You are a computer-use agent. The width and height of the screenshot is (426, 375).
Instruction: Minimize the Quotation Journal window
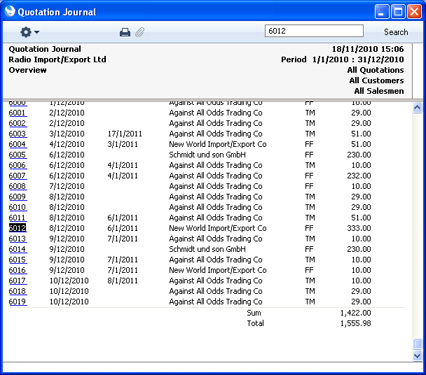[x=382, y=12]
